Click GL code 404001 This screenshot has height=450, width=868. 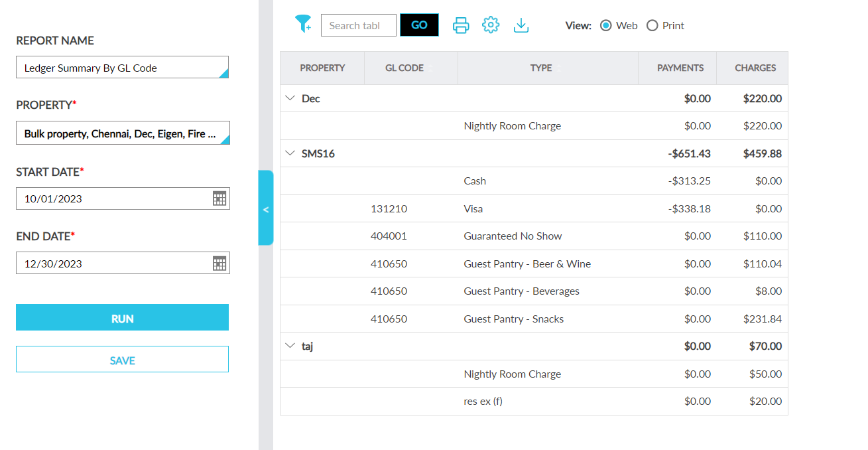[389, 236]
